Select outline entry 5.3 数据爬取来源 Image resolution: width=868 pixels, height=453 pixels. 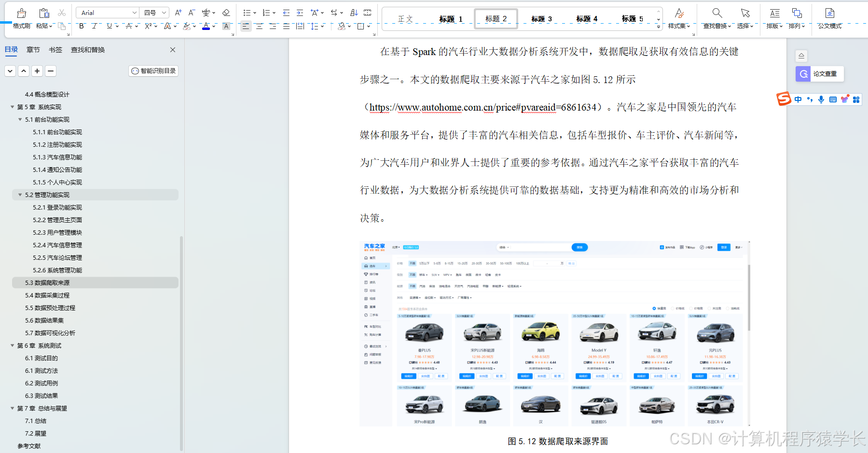pyautogui.click(x=95, y=283)
